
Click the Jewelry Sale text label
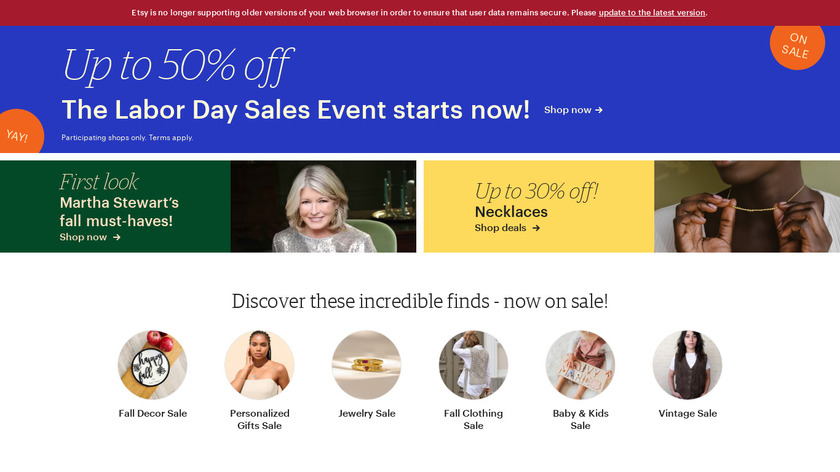[x=367, y=414]
